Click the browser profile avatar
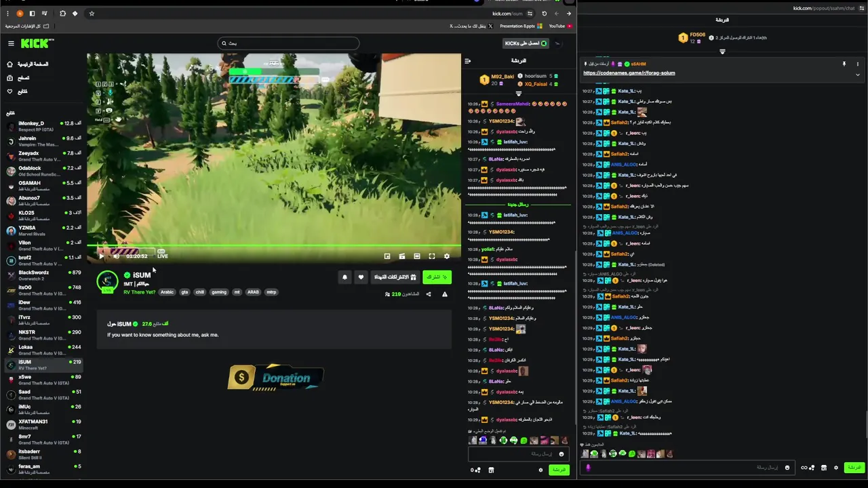Viewport: 868px width, 488px height. tap(20, 14)
